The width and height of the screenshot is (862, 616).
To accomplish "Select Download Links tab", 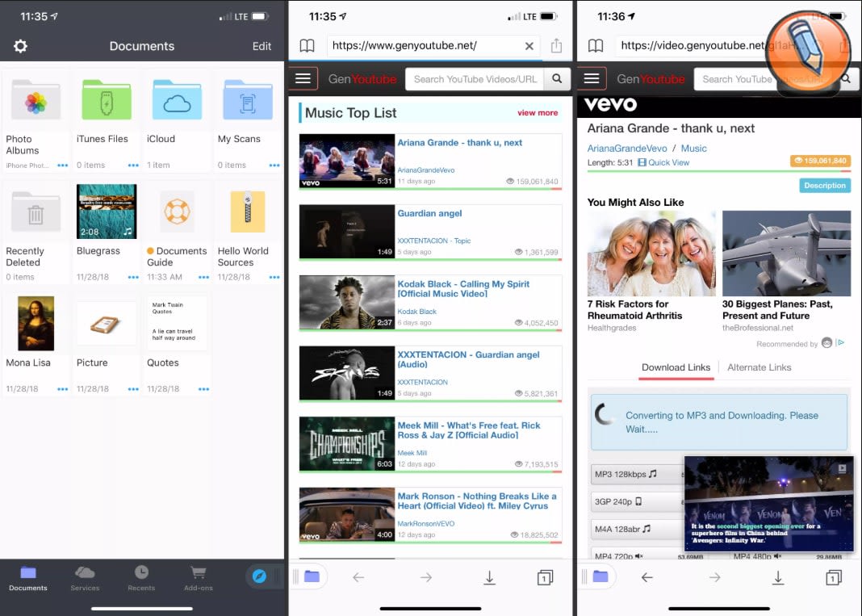I will 676,367.
